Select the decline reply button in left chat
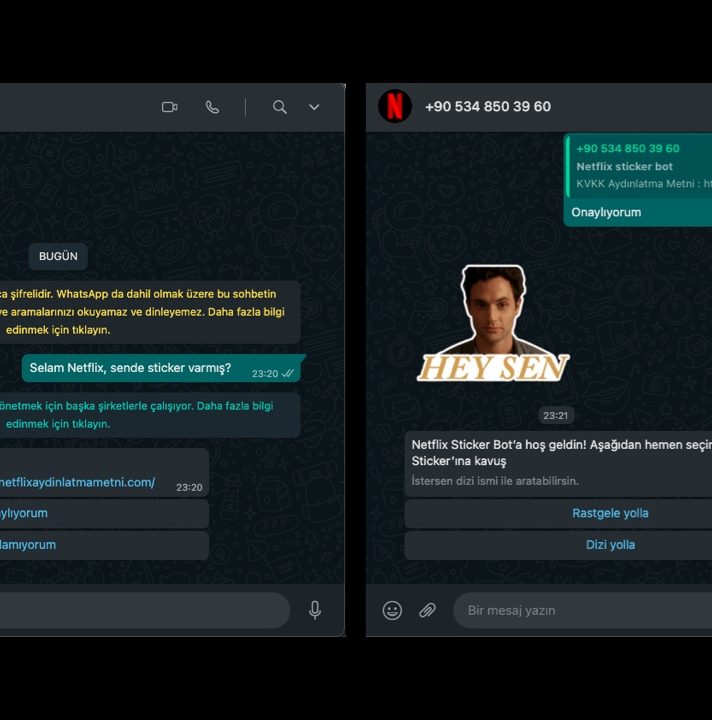Viewport: 712px width, 720px height. click(x=104, y=545)
